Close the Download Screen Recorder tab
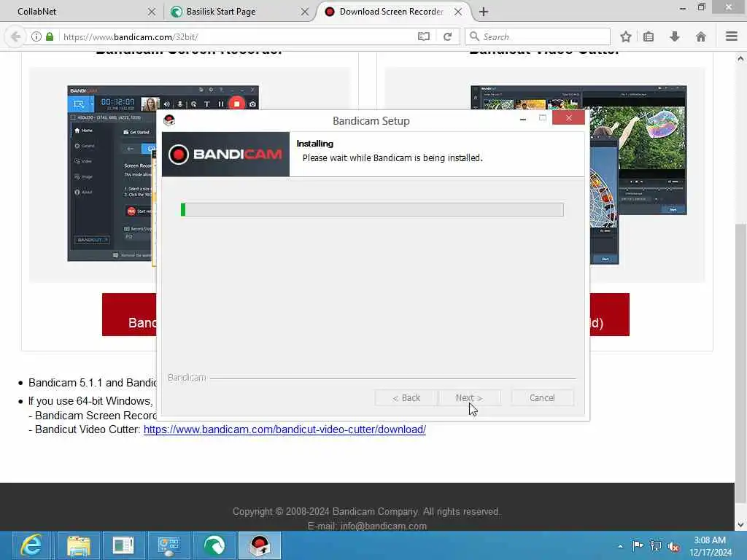The height and width of the screenshot is (560, 747). pyautogui.click(x=458, y=12)
